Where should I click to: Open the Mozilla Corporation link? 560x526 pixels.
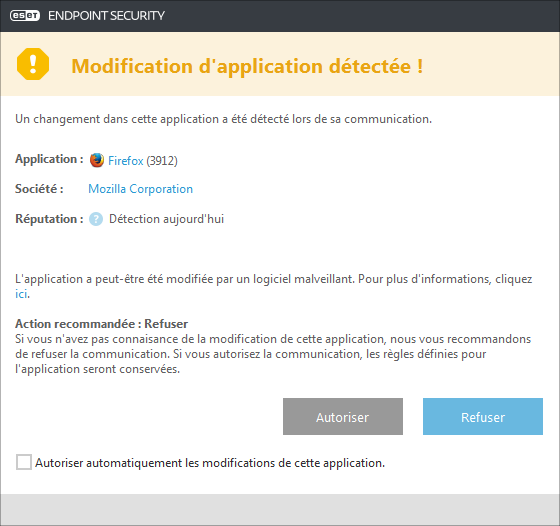[x=140, y=189]
